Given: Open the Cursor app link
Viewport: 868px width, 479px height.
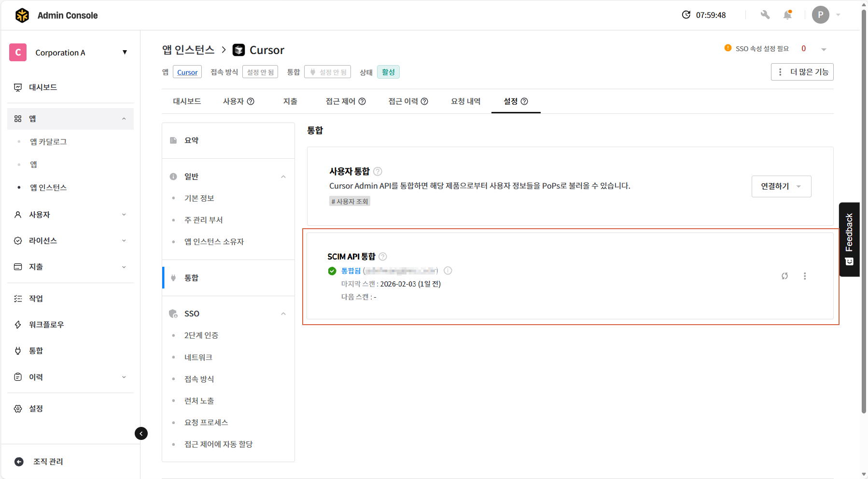Looking at the screenshot, I should click(187, 72).
